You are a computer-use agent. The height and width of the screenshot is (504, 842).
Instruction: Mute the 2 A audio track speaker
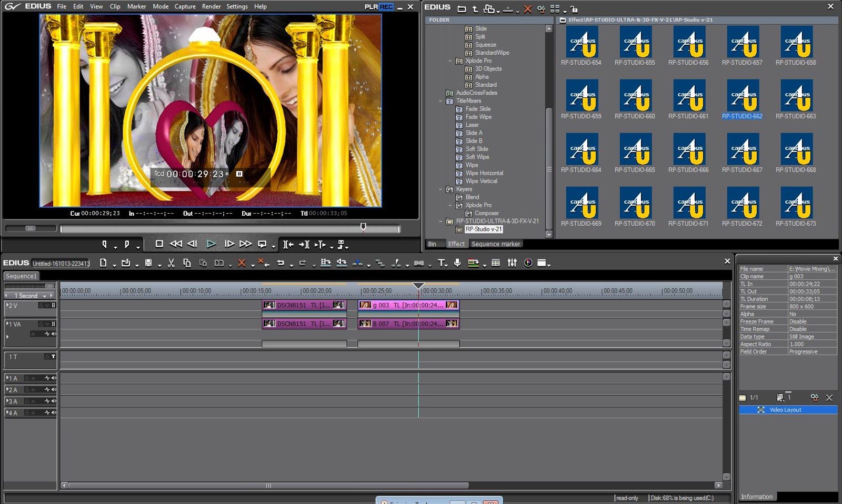pos(54,389)
